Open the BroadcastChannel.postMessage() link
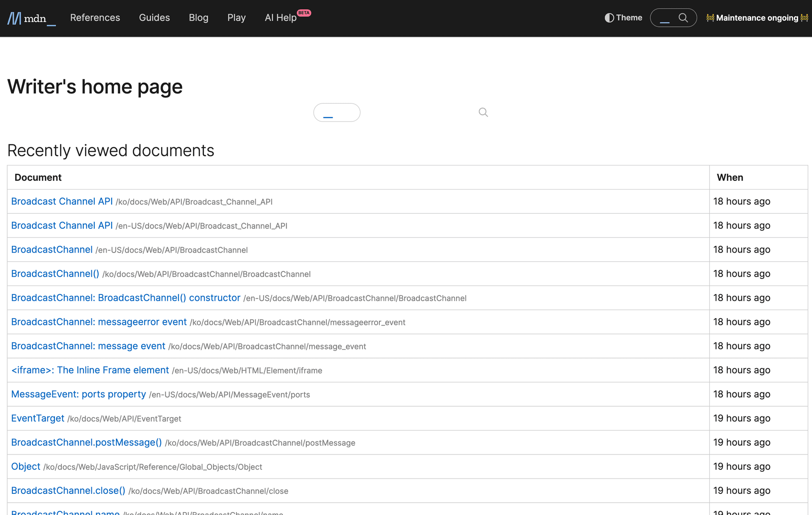812x515 pixels. (86, 443)
